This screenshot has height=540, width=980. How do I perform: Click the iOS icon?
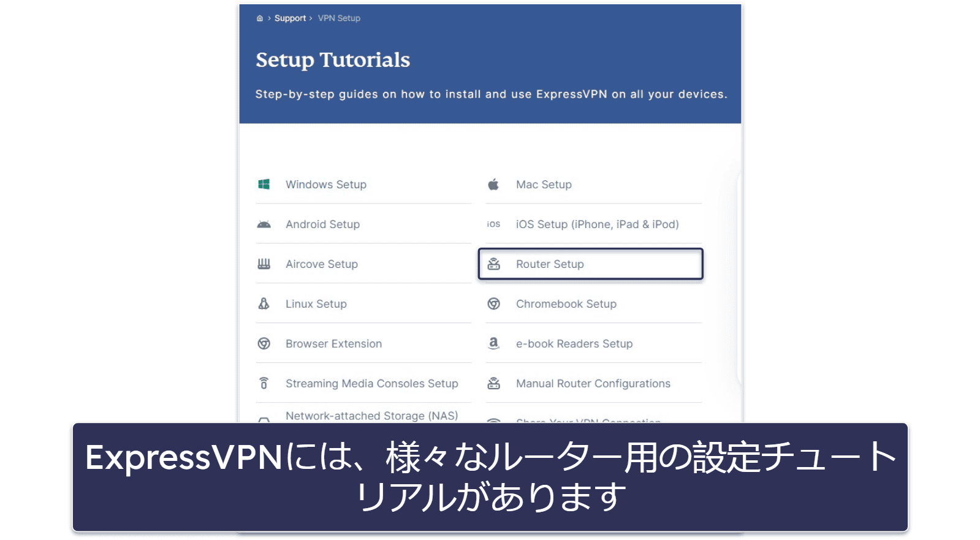point(493,224)
